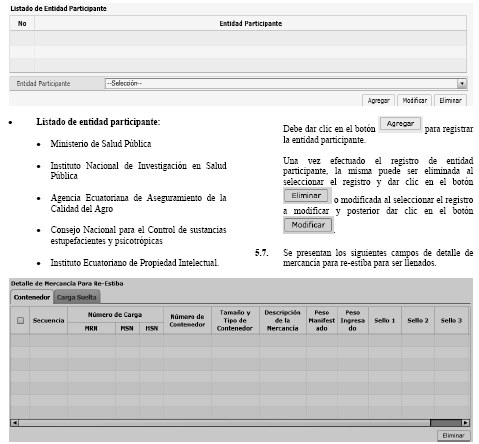The height and width of the screenshot is (444, 479).
Task: Tick the select-all checkbox in table header
Action: click(x=20, y=321)
